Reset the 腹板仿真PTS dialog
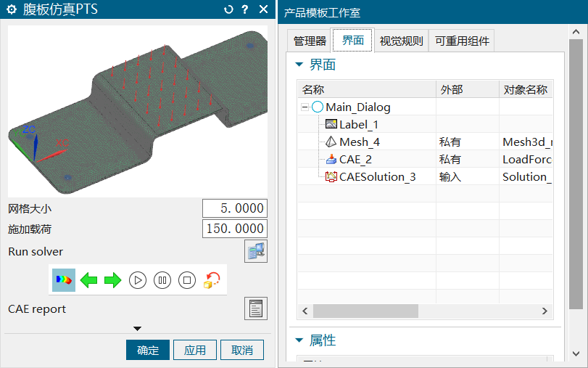 click(x=228, y=9)
